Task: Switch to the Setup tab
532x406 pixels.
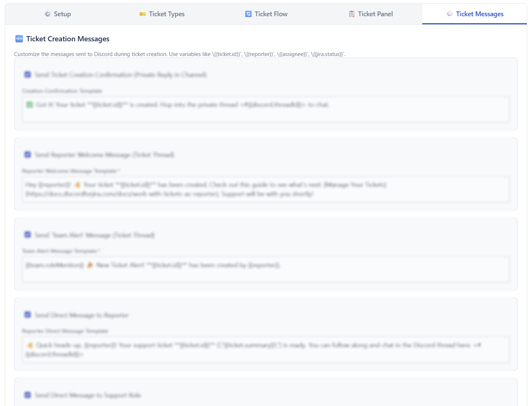Action: [57, 14]
